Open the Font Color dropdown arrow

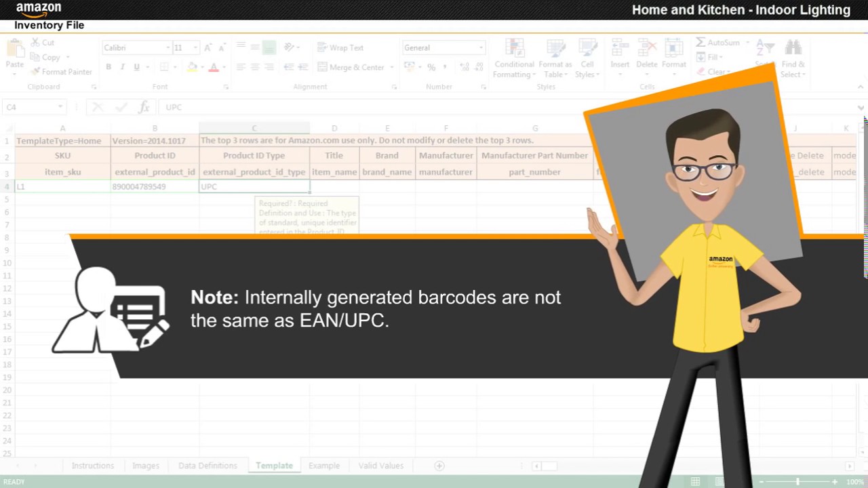224,67
